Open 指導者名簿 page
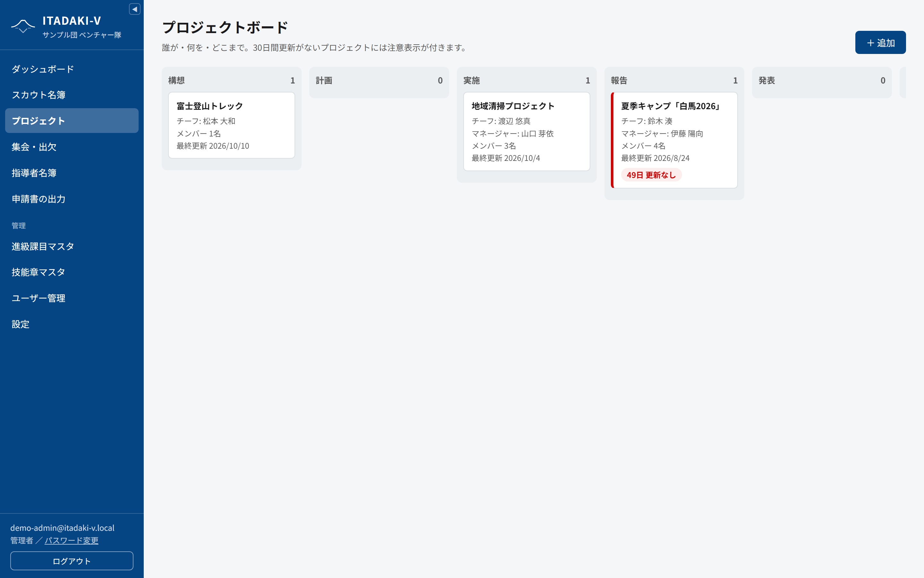This screenshot has height=578, width=924. (x=72, y=173)
